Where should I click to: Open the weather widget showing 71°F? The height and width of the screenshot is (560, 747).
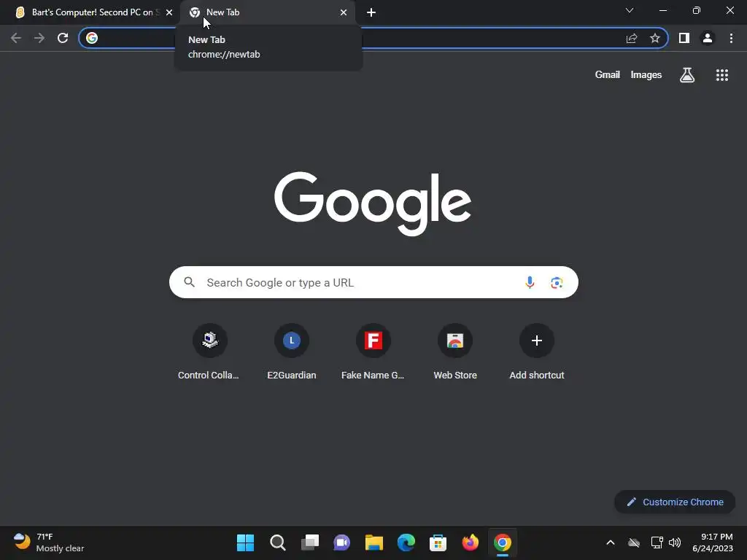[x=49, y=542]
